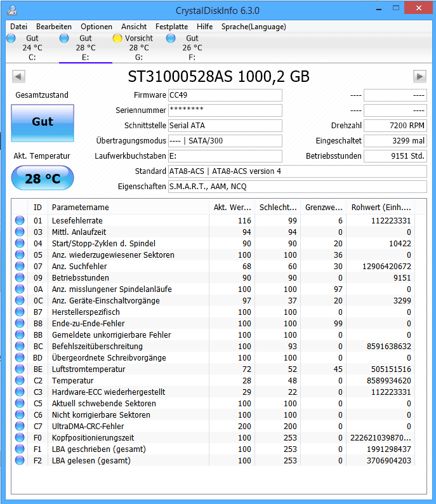The image size is (436, 504).
Task: Go to previous disk with left arrow
Action: [18, 77]
